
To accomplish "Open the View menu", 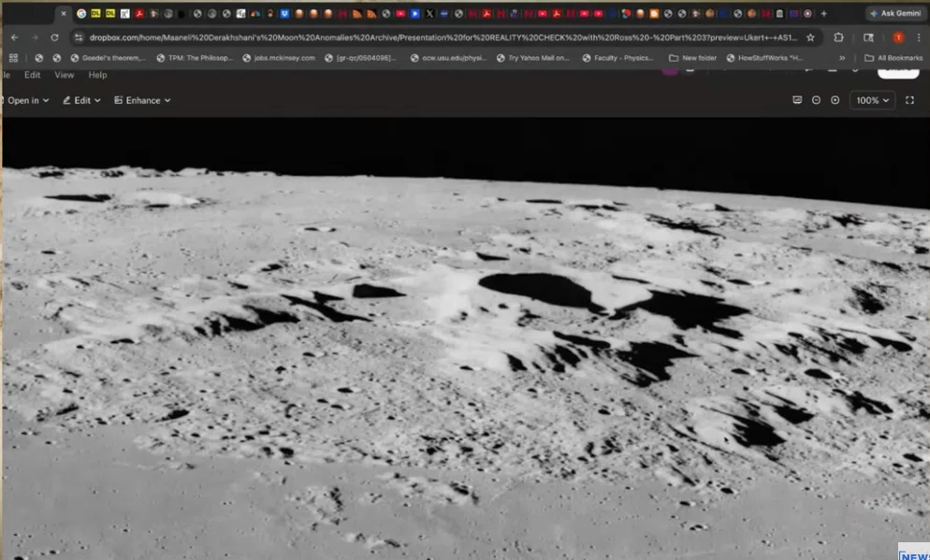I will [64, 75].
